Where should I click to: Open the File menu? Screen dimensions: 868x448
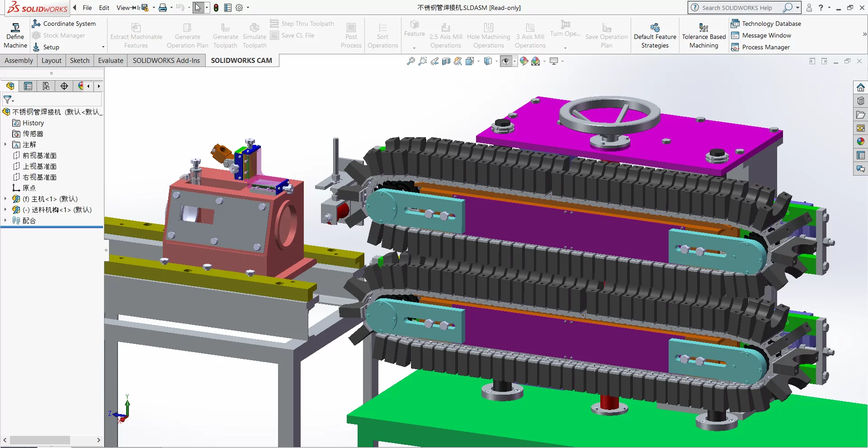point(87,8)
